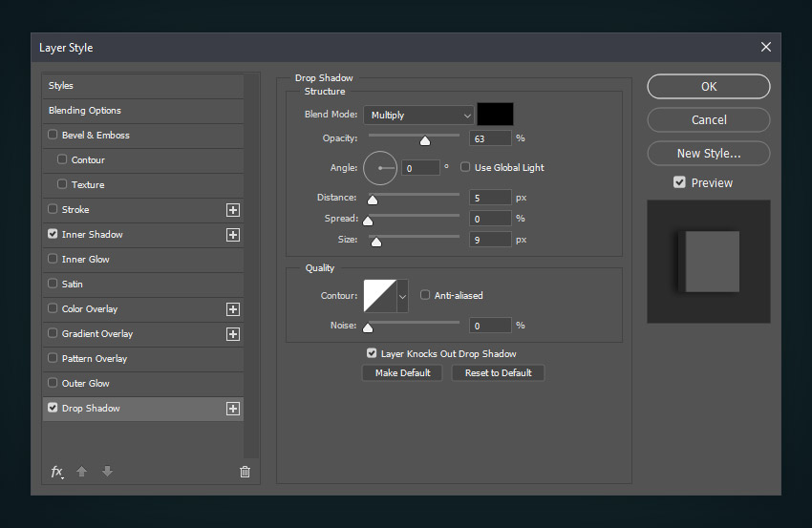Image resolution: width=812 pixels, height=528 pixels.
Task: Click the Spread value field
Action: (490, 219)
